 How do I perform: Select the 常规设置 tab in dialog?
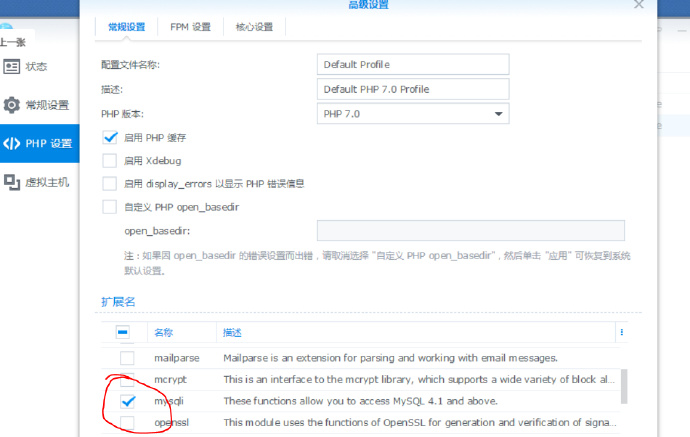point(126,27)
